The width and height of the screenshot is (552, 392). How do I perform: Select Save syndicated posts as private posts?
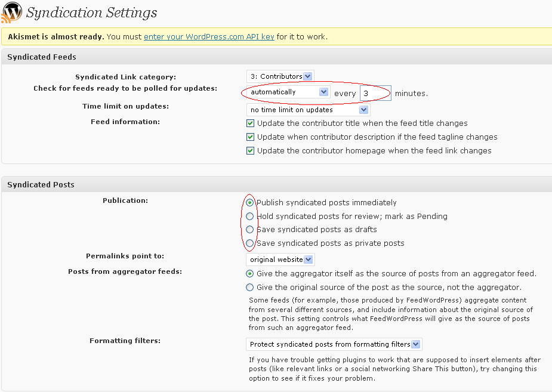pos(249,243)
